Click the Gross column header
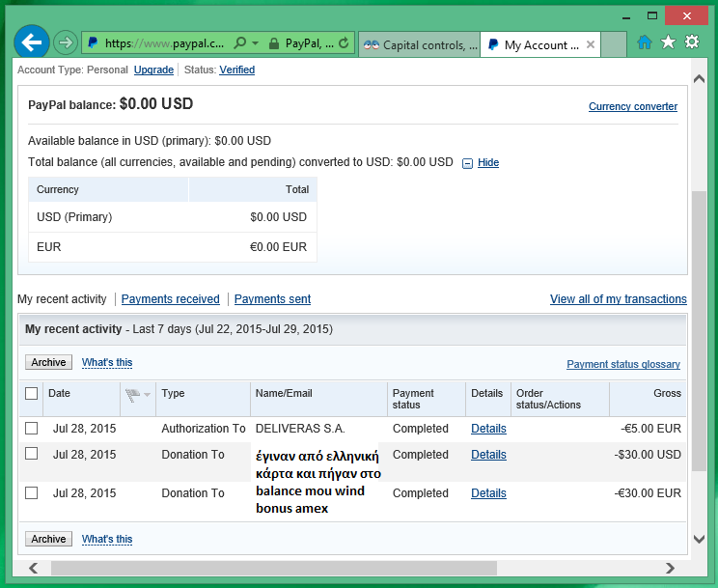 click(667, 393)
